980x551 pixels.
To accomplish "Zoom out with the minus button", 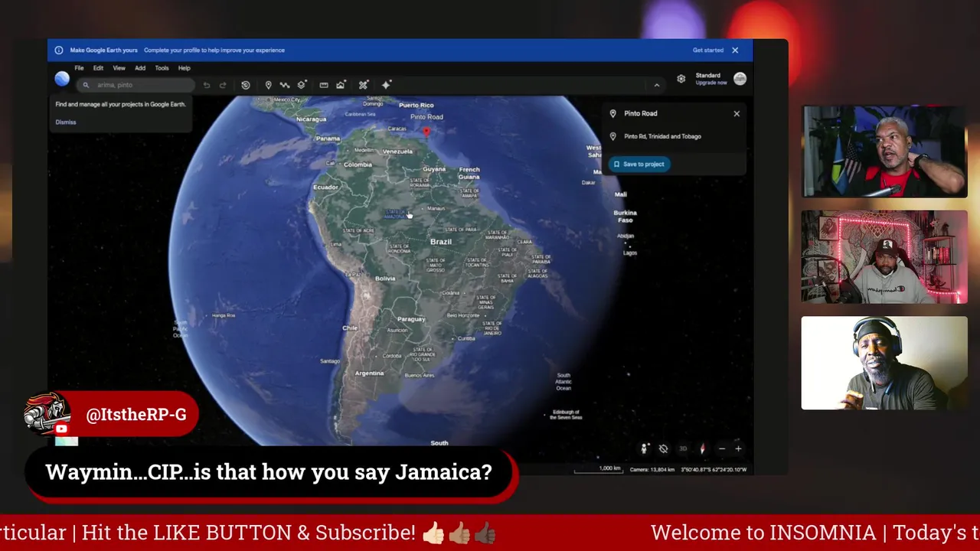I will 721,448.
